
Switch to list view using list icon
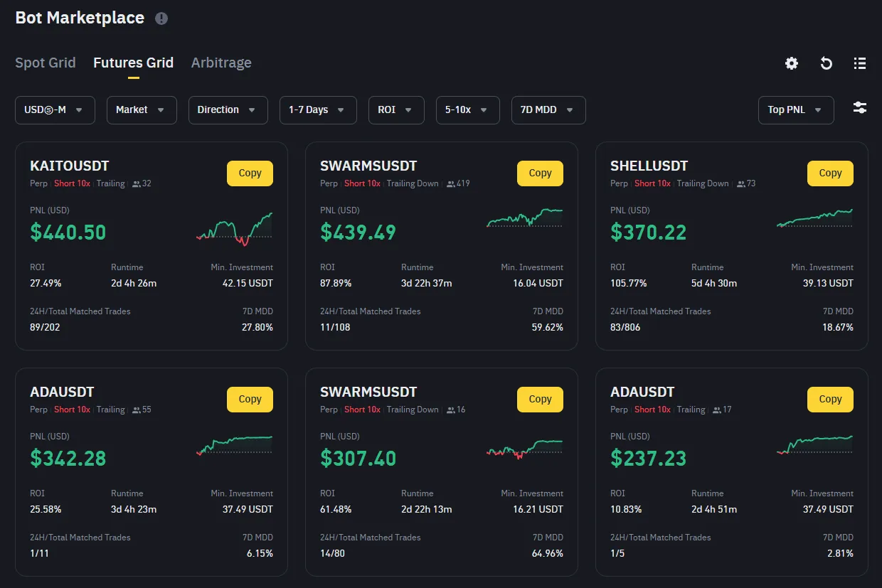coord(859,63)
